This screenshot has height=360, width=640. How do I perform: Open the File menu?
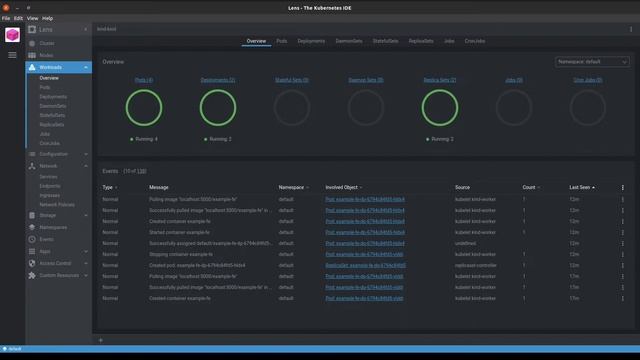coord(6,18)
